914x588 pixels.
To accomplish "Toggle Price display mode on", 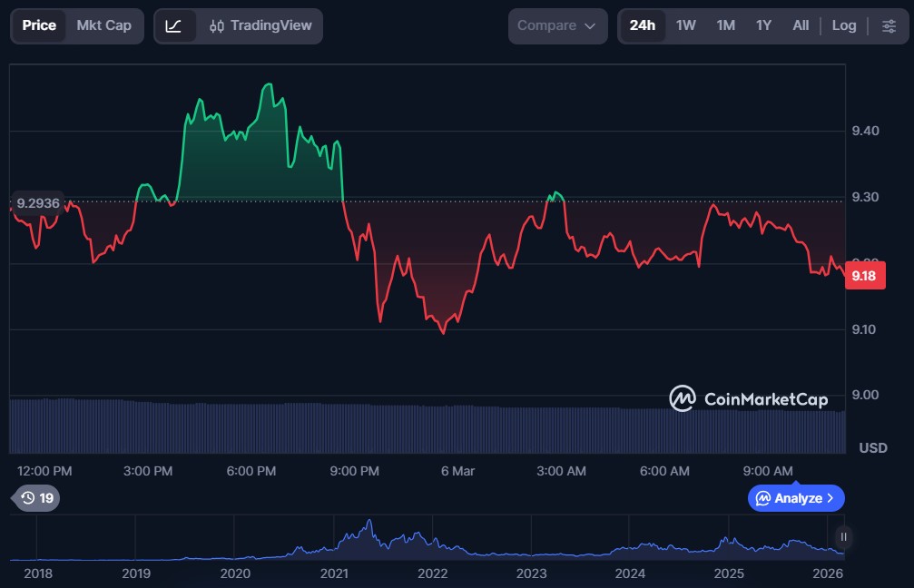I will pos(39,25).
